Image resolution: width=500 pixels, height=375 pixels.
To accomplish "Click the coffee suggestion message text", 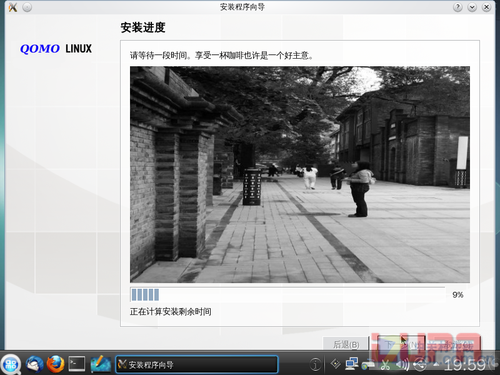I will (x=221, y=55).
